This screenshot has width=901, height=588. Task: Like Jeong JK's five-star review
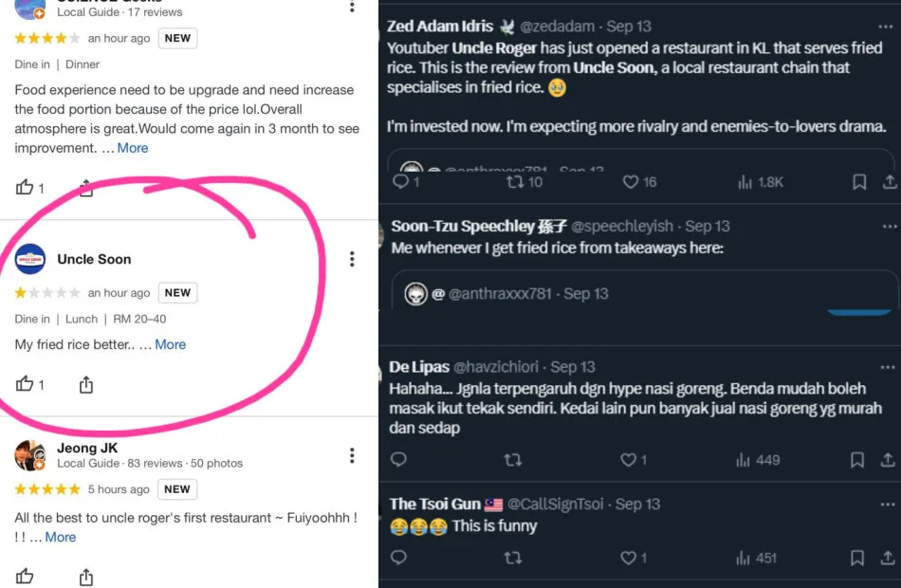[x=25, y=577]
